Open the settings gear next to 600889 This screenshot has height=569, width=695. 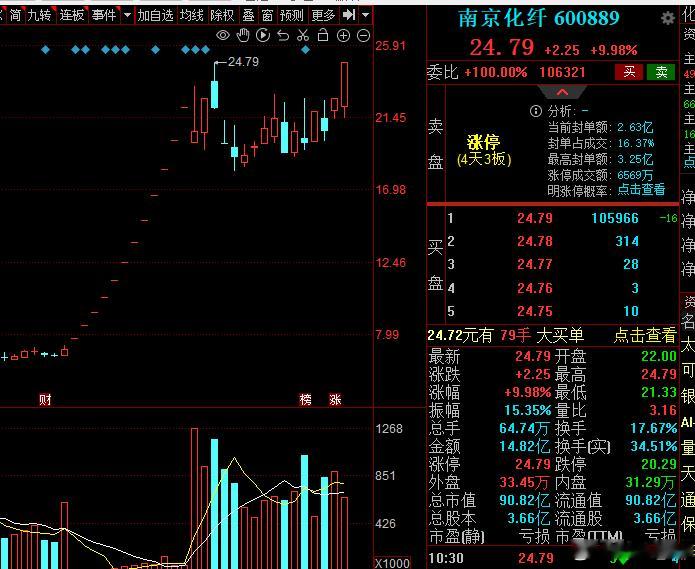tap(668, 18)
